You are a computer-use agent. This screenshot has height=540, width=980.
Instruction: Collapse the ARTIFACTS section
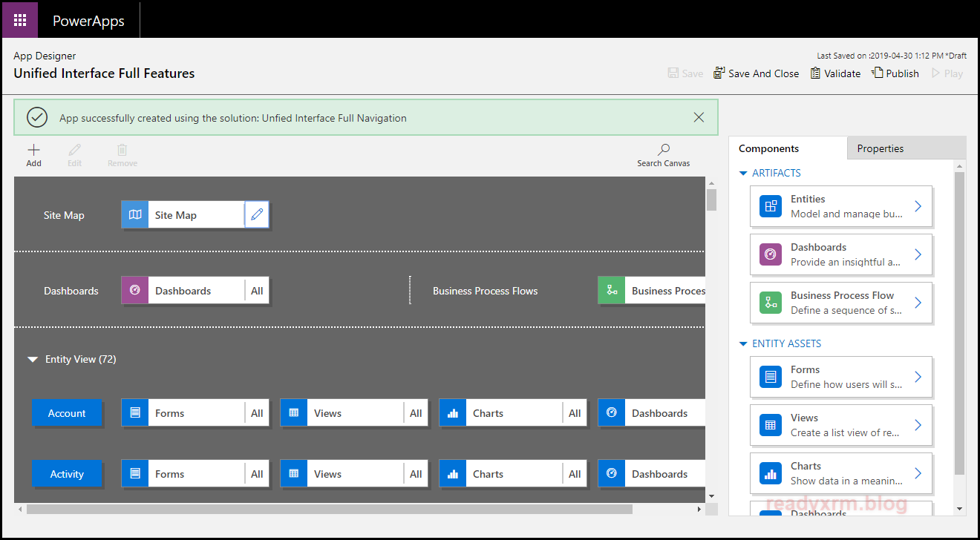tap(743, 174)
